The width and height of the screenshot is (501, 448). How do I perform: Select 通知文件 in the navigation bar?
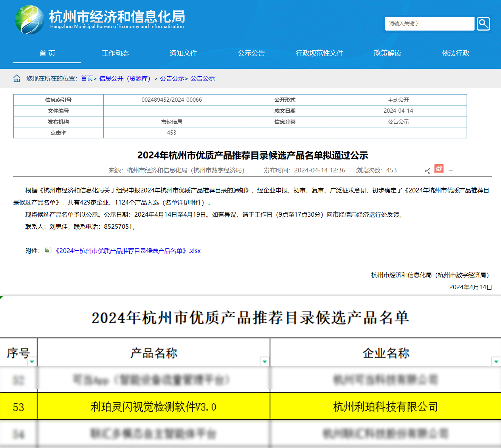click(183, 53)
